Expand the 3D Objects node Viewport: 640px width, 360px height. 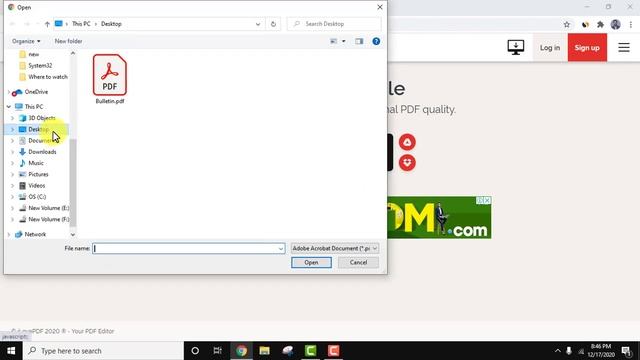click(12, 118)
